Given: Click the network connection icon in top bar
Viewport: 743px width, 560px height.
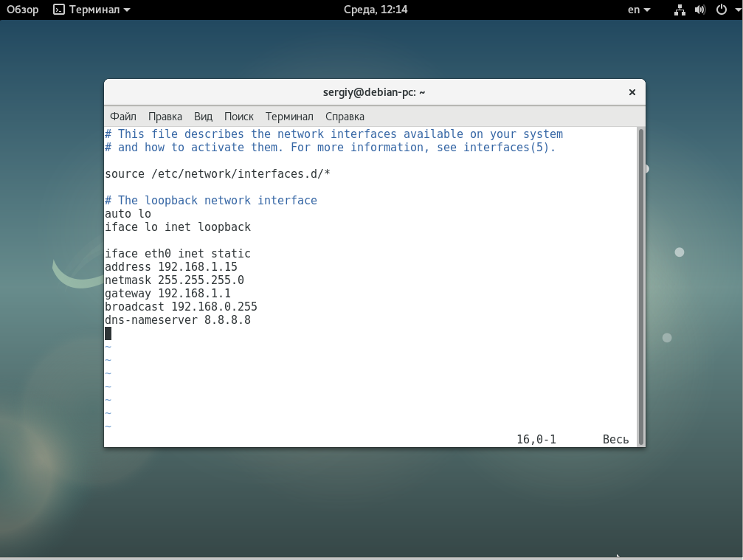Looking at the screenshot, I should pyautogui.click(x=680, y=10).
